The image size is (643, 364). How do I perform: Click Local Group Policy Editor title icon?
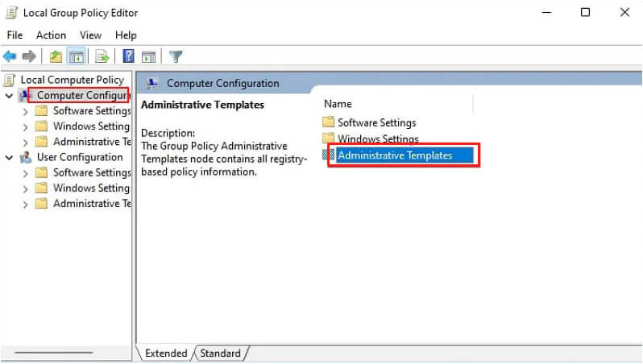(x=11, y=13)
